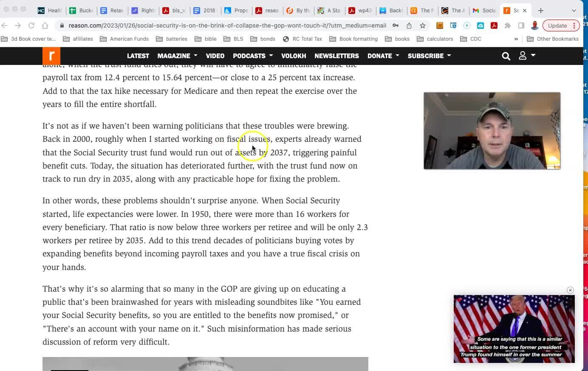
Task: Switch to the wp43 PDF tab
Action: (360, 11)
